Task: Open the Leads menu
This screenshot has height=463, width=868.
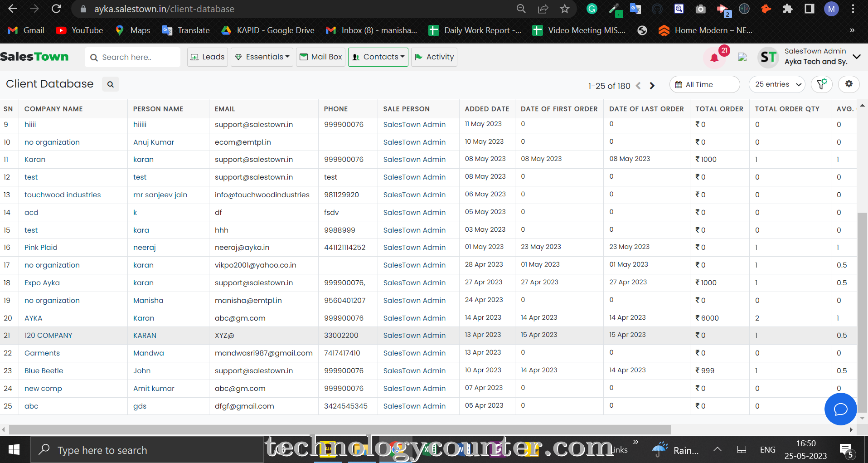Action: (208, 57)
